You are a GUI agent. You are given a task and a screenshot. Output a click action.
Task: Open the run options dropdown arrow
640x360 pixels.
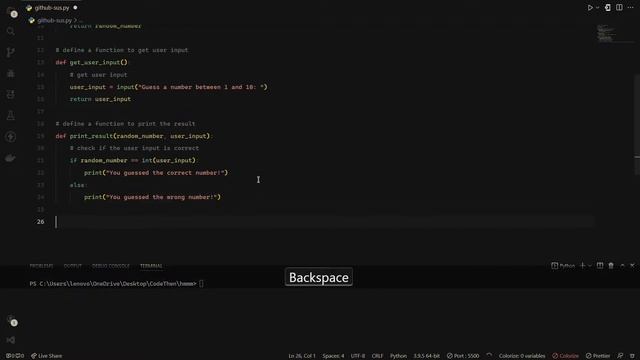[598, 8]
